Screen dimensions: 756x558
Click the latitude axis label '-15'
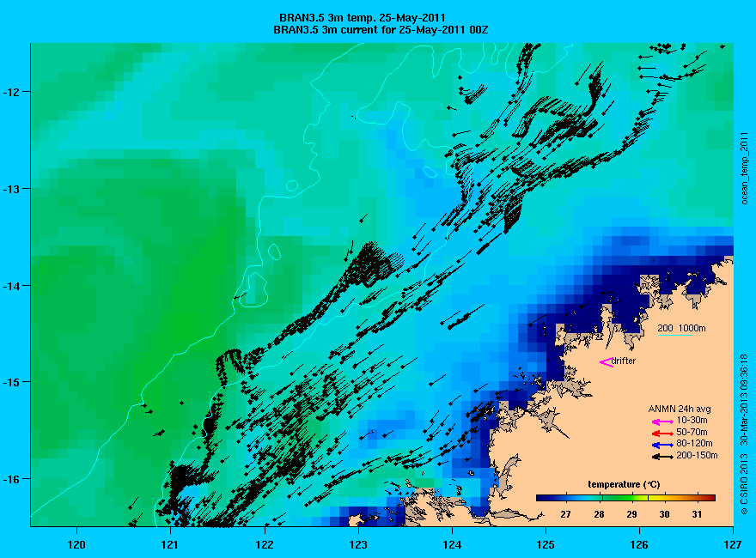click(10, 382)
